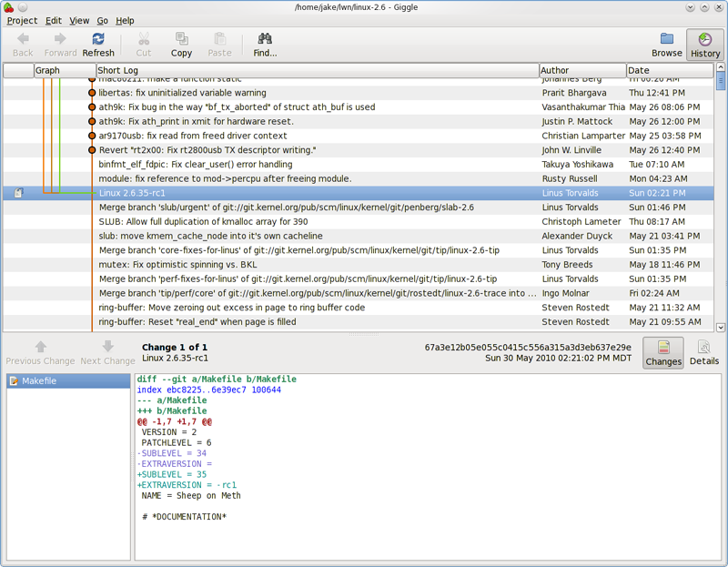Click the pane divider handle below commit list
Screen dimensions: 728x567
pyautogui.click(x=363, y=334)
